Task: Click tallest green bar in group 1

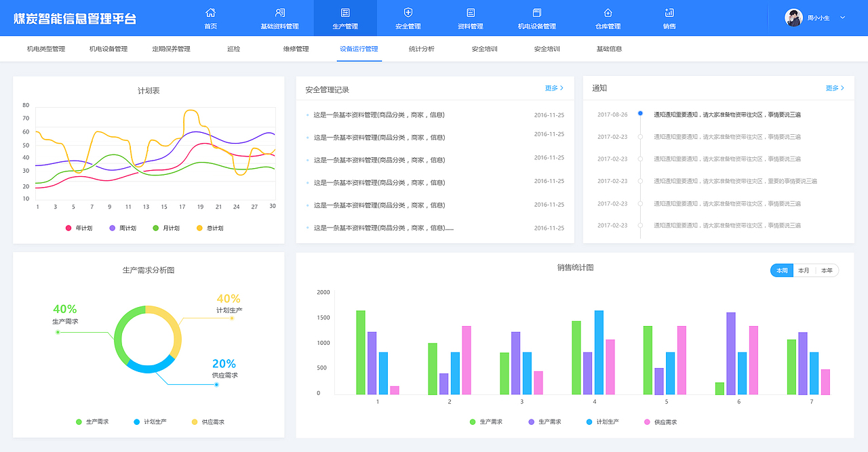Action: pos(361,352)
